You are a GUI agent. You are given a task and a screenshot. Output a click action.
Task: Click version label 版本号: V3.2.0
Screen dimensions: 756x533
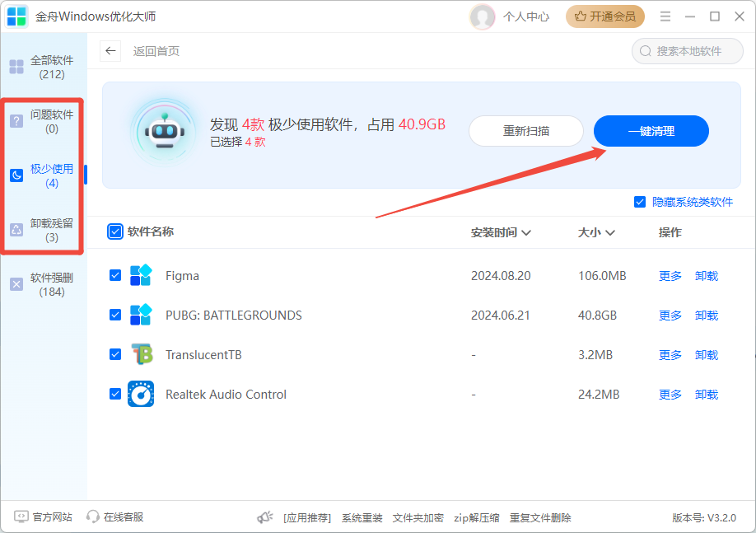704,518
